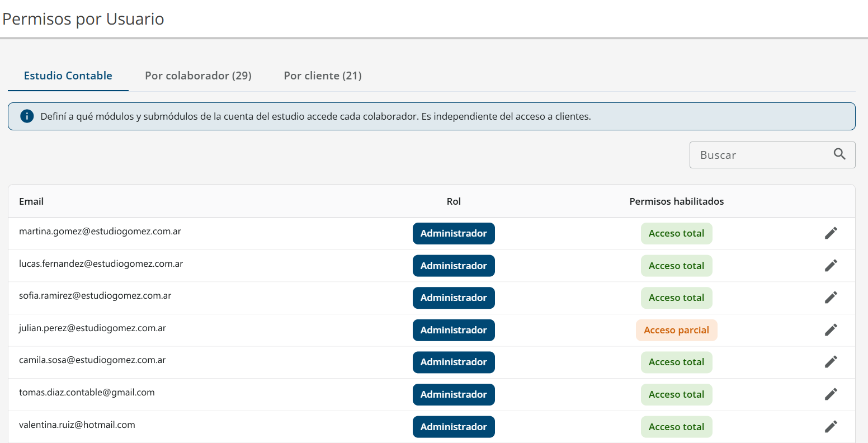
Task: Click the Acceso parcial badge for julian.perez
Action: pos(677,330)
